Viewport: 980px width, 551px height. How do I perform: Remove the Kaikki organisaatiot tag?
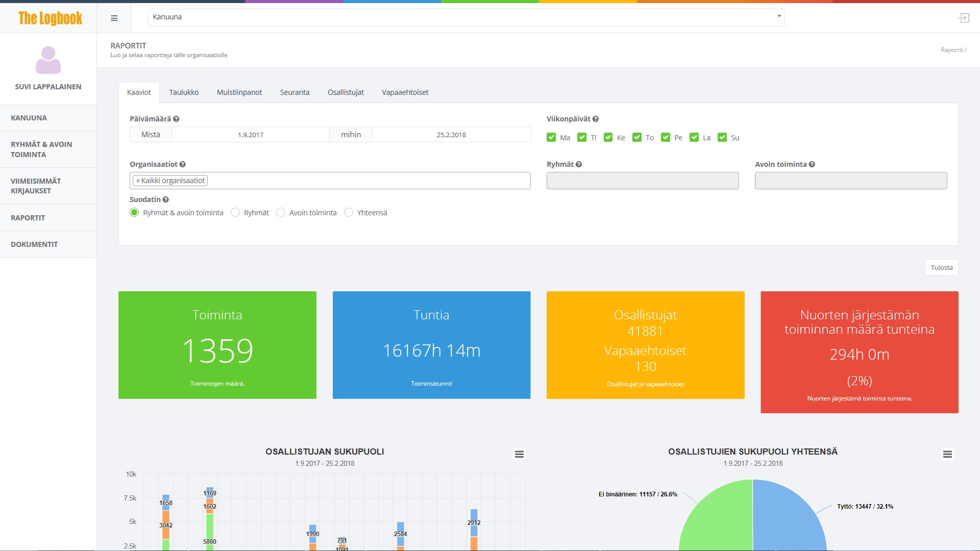tap(138, 181)
